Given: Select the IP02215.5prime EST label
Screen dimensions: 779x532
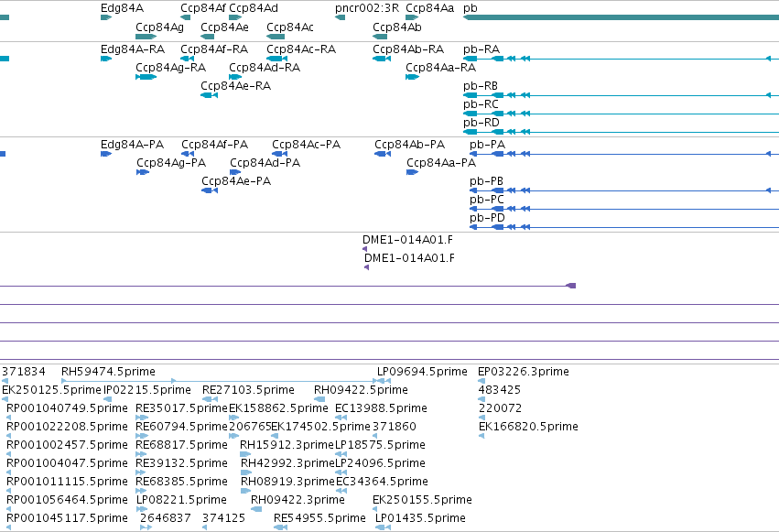Looking at the screenshot, I should tap(147, 390).
